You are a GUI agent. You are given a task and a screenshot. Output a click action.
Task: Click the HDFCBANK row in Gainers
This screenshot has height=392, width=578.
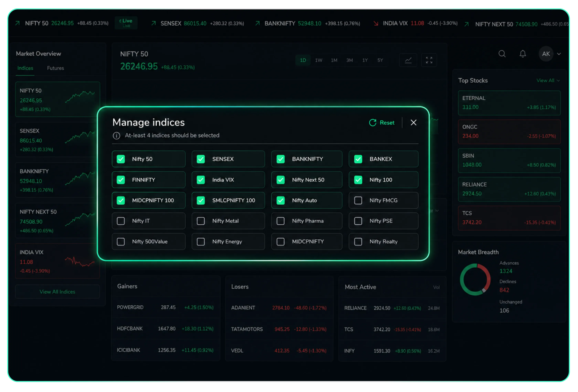coord(165,329)
